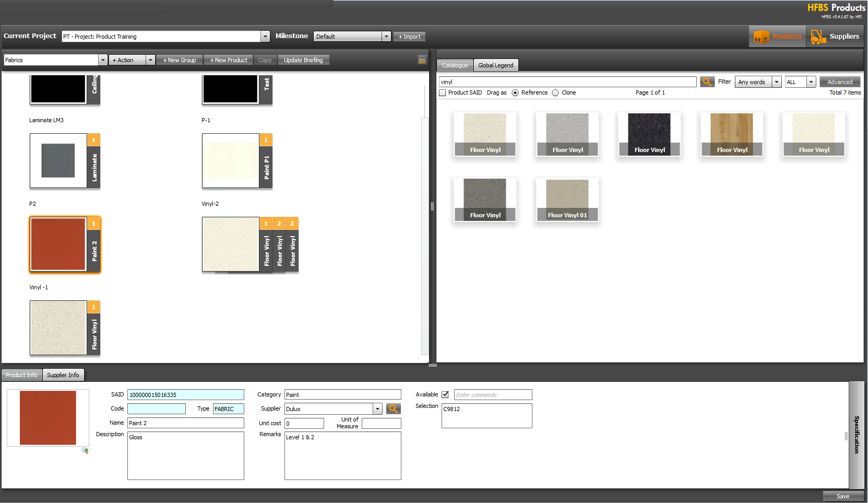
Task: Click the Unit of Measure field
Action: coord(382,424)
